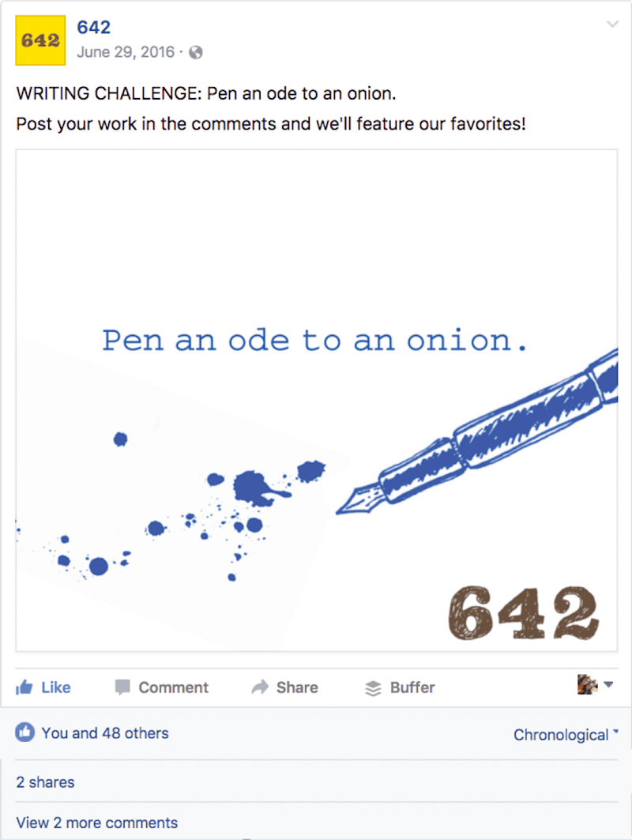632x840 pixels.
Task: Click the blue like reaction circle icon
Action: [x=24, y=733]
